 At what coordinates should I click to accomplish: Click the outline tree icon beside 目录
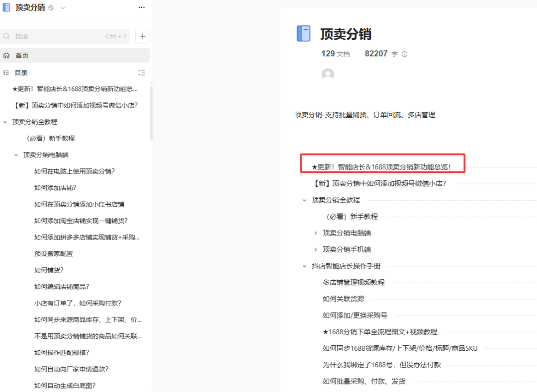[x=6, y=73]
